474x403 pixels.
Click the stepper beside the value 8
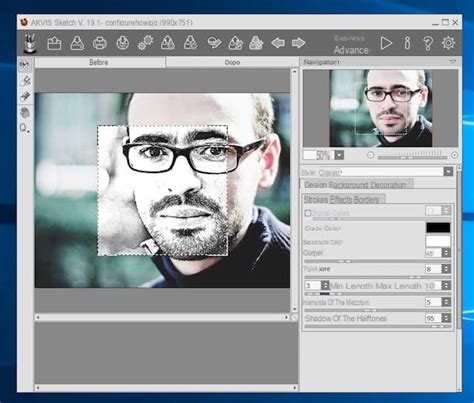(x=446, y=269)
